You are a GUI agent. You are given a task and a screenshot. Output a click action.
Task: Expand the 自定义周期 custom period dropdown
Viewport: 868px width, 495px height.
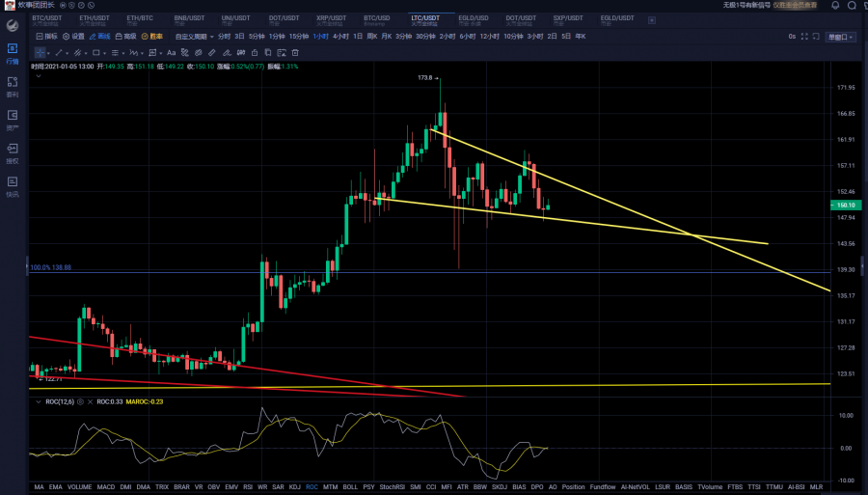pos(194,36)
